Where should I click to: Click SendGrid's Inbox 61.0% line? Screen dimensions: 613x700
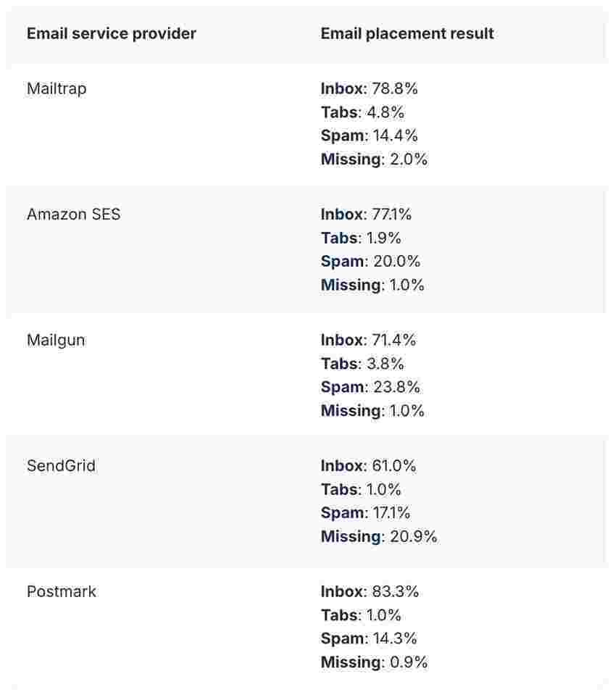[368, 465]
